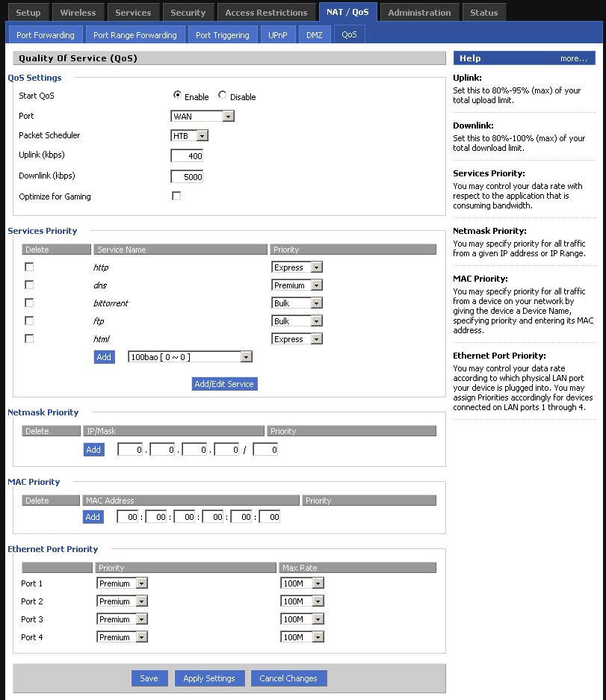Viewport: 606px width, 700px height.
Task: Open the Help more... link
Action: [574, 58]
